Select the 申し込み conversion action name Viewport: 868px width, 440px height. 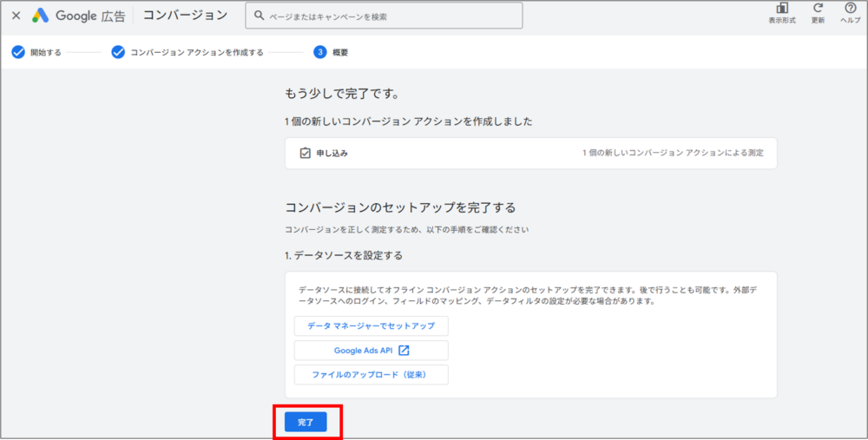point(332,153)
